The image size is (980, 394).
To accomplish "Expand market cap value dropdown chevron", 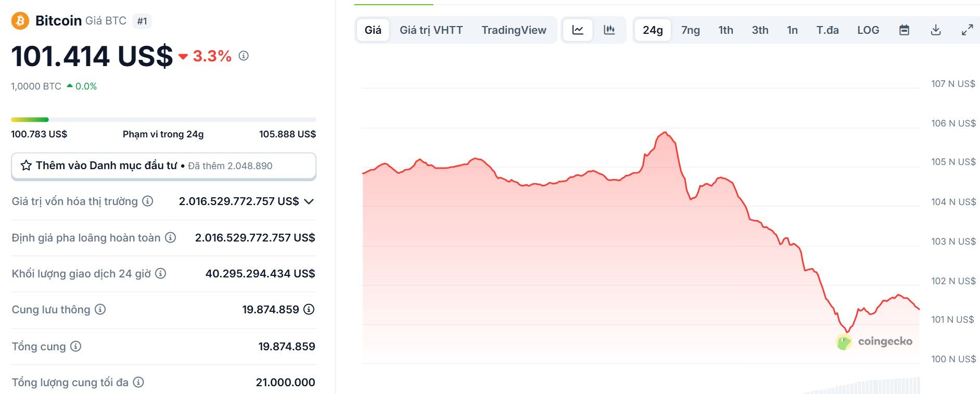I will coord(309,201).
